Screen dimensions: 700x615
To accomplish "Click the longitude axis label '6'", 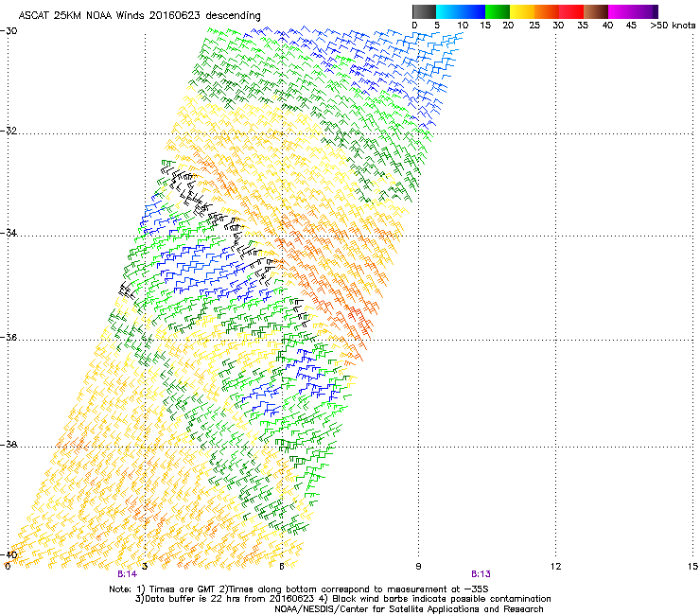I will pyautogui.click(x=282, y=567).
